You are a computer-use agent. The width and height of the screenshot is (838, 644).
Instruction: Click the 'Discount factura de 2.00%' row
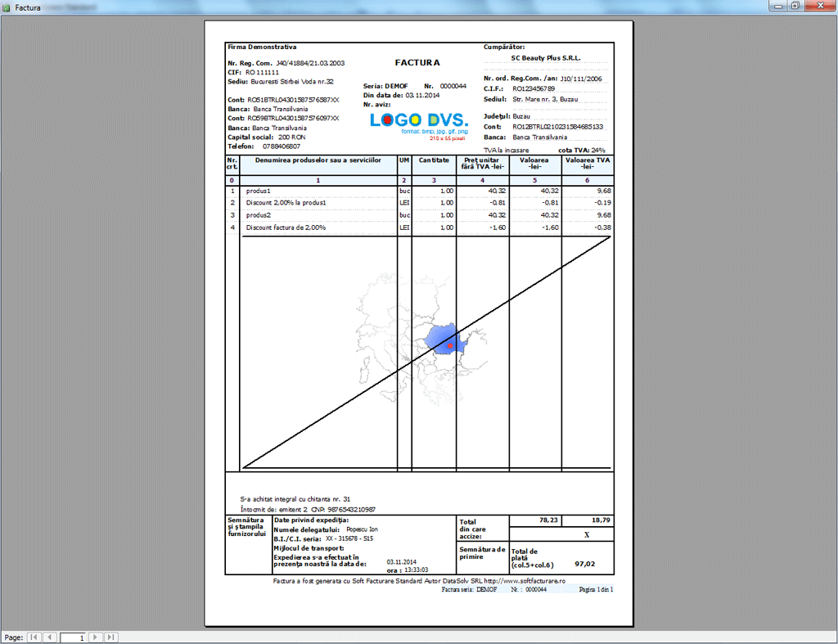coord(286,227)
